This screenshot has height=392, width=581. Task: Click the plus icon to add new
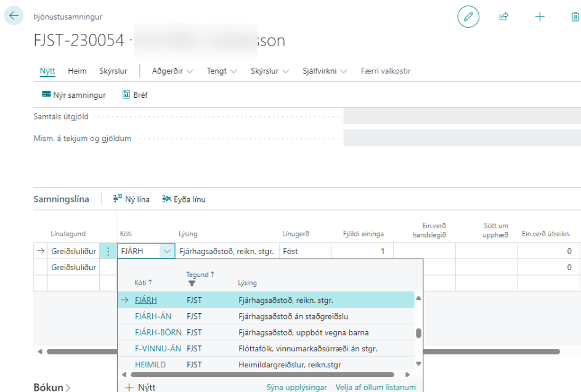(540, 17)
